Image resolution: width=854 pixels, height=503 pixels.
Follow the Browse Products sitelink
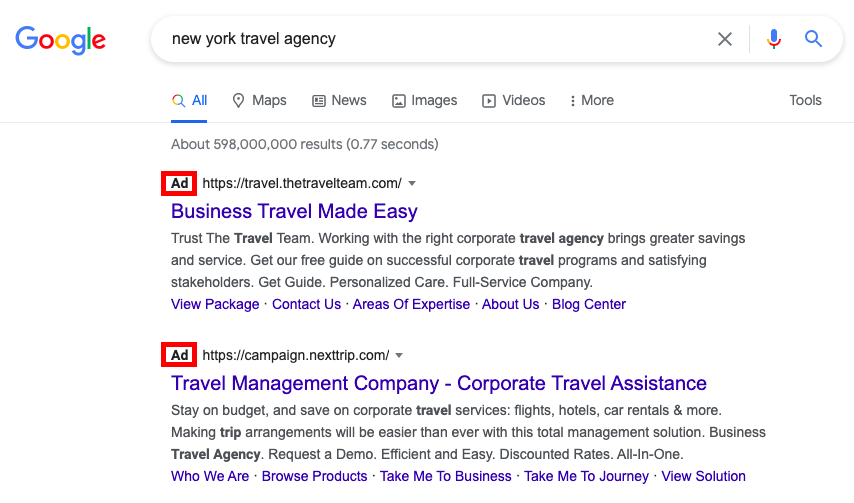315,476
